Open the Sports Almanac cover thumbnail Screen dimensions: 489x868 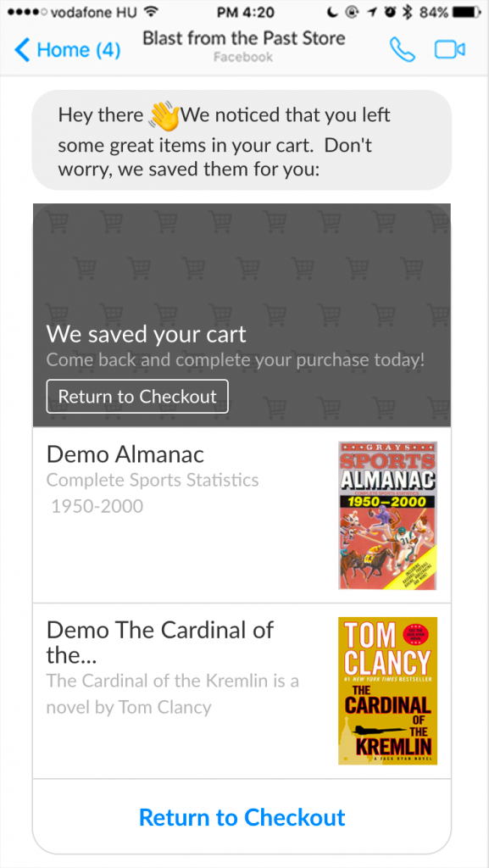[x=388, y=515]
